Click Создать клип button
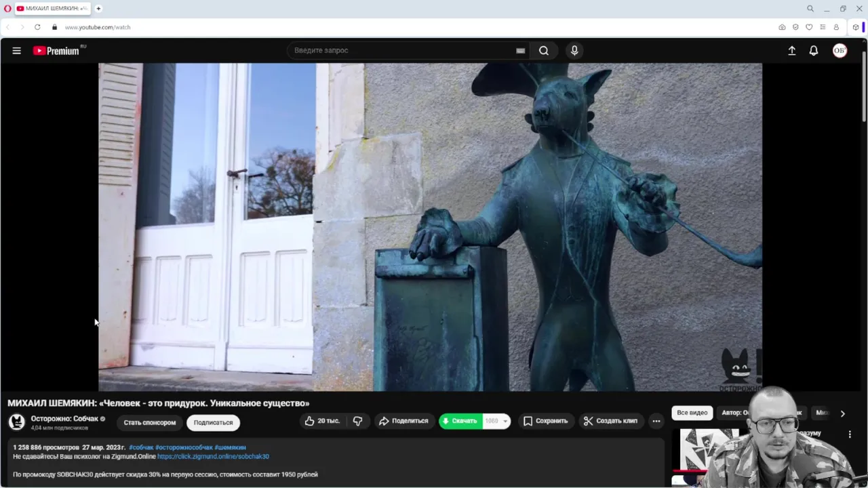 [x=610, y=421]
